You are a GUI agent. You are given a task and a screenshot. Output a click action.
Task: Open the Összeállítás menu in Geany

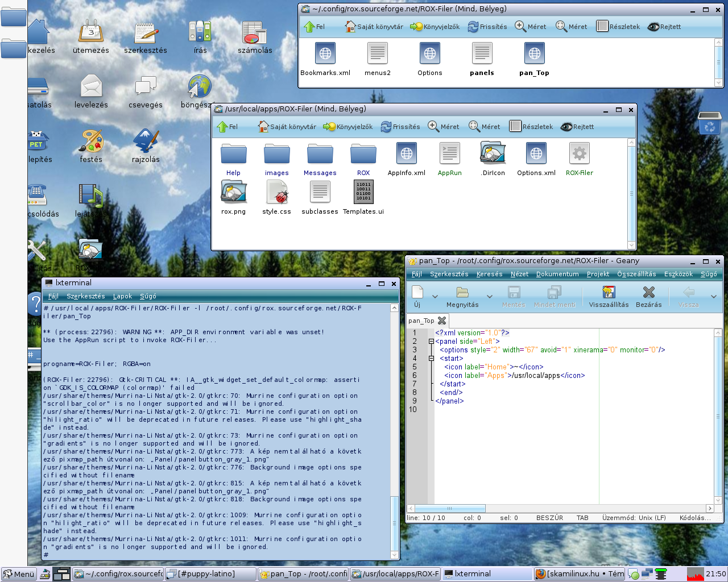pyautogui.click(x=636, y=274)
